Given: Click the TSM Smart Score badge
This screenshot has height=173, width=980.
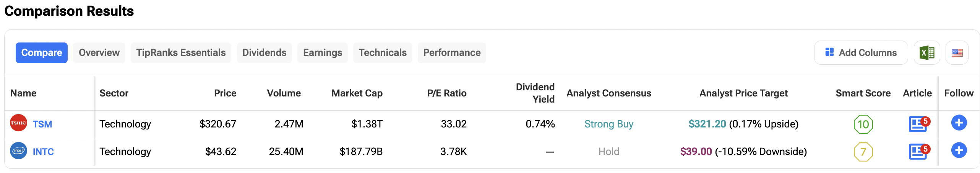Looking at the screenshot, I should [x=863, y=124].
